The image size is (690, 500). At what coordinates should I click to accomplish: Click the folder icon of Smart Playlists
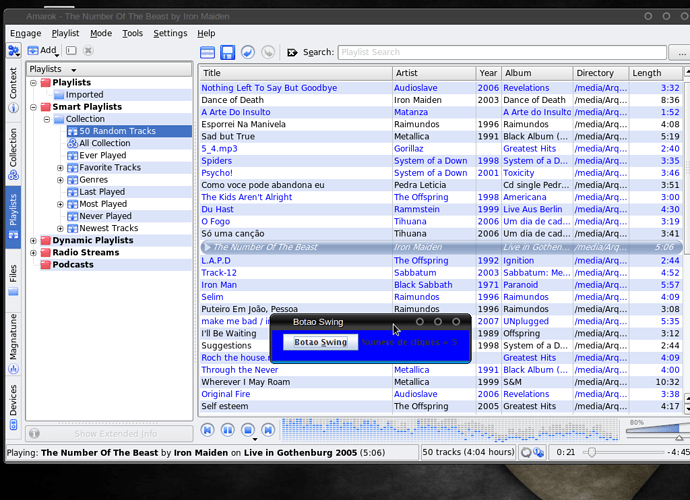pyautogui.click(x=46, y=107)
